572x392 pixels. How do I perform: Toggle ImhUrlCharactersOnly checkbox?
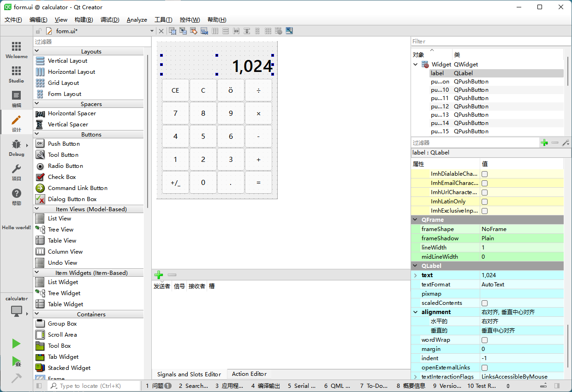click(485, 192)
